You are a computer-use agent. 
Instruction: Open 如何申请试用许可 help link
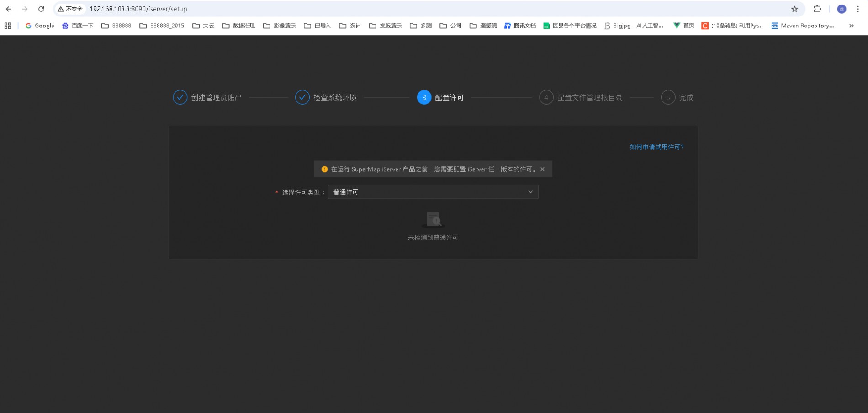656,147
